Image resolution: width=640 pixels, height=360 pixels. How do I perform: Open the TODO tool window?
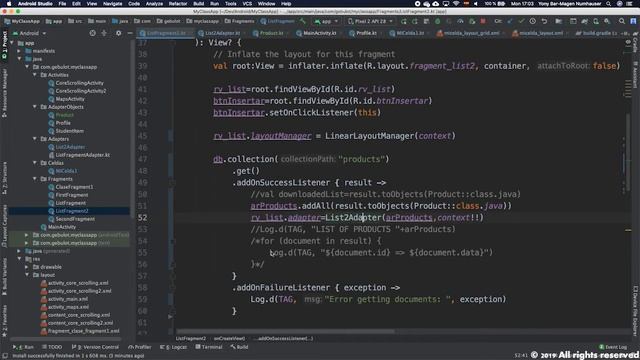[52, 347]
